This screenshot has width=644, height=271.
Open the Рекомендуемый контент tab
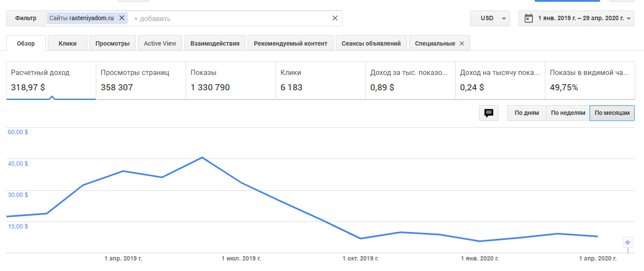click(291, 43)
